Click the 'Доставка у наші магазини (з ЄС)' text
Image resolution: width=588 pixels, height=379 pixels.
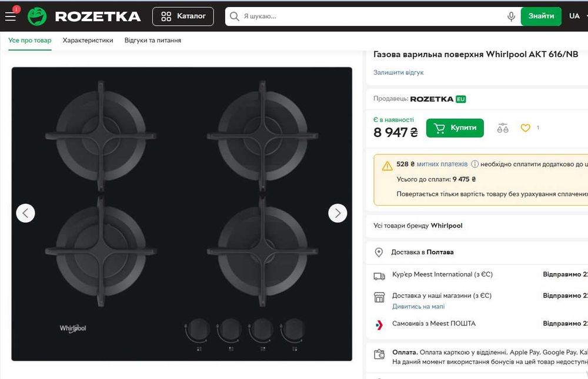click(442, 296)
